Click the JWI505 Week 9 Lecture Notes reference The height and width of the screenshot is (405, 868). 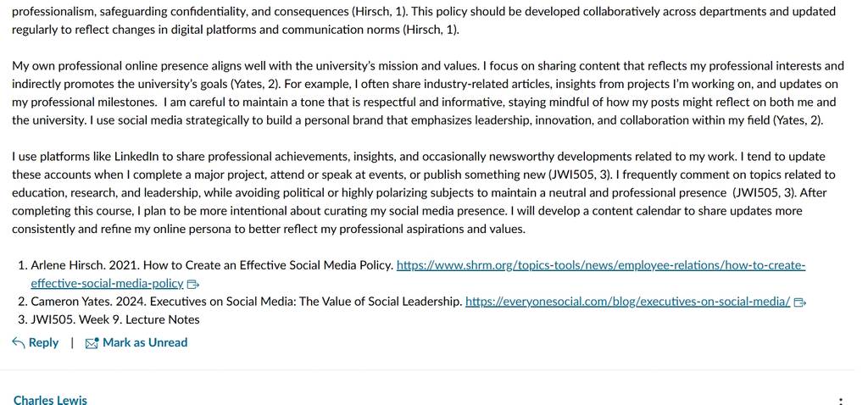[115, 319]
